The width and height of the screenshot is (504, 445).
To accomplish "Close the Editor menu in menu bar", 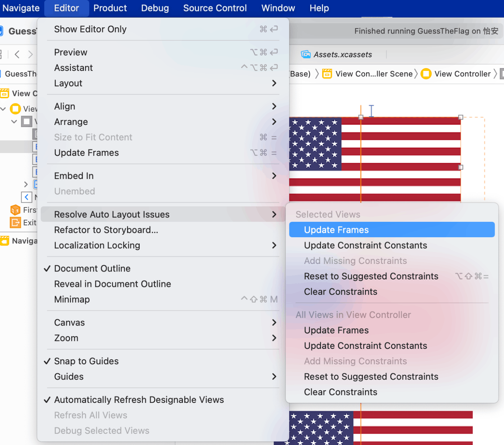I will [x=67, y=8].
